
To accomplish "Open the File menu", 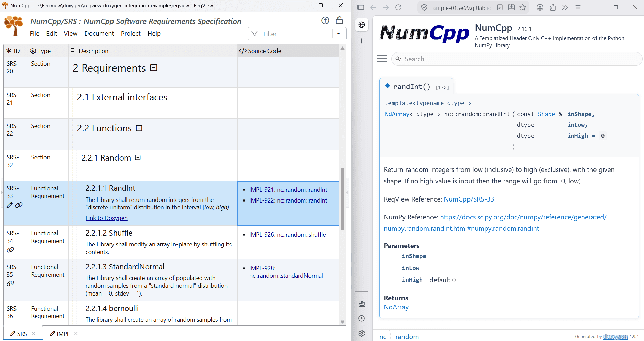I will [x=35, y=33].
